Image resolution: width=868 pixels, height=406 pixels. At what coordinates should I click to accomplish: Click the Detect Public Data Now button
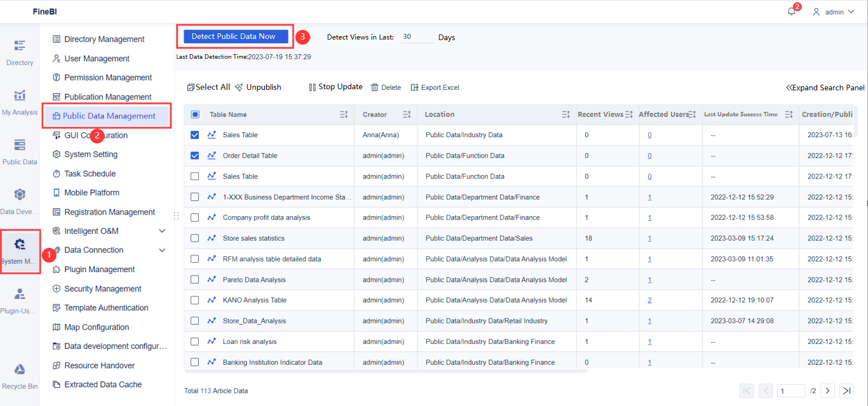point(234,36)
